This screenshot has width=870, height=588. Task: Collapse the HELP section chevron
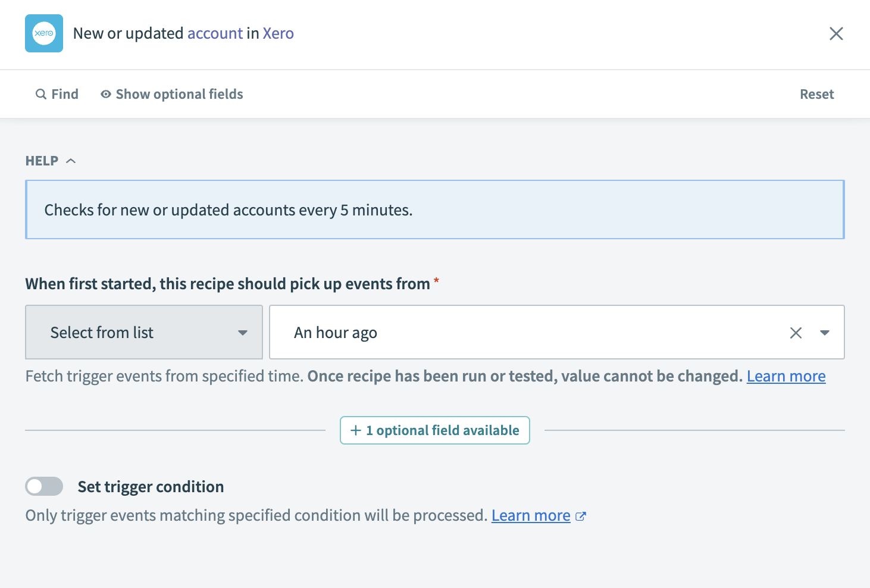(71, 161)
